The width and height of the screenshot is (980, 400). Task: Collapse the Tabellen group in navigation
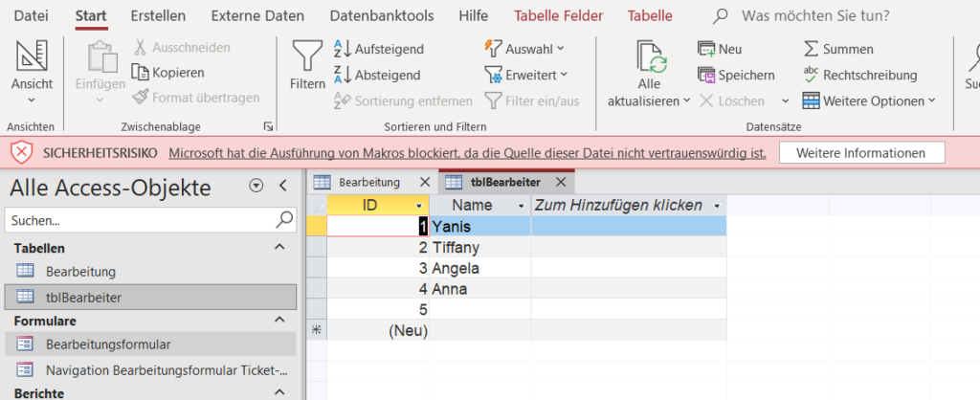(279, 247)
